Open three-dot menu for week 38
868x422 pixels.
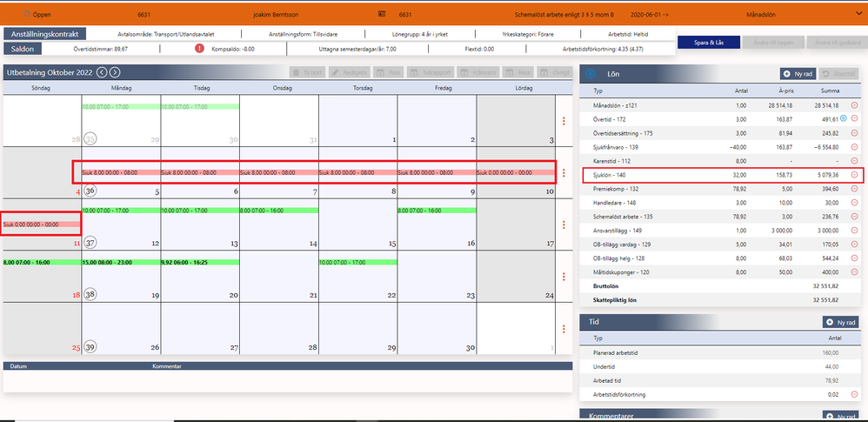tap(564, 277)
